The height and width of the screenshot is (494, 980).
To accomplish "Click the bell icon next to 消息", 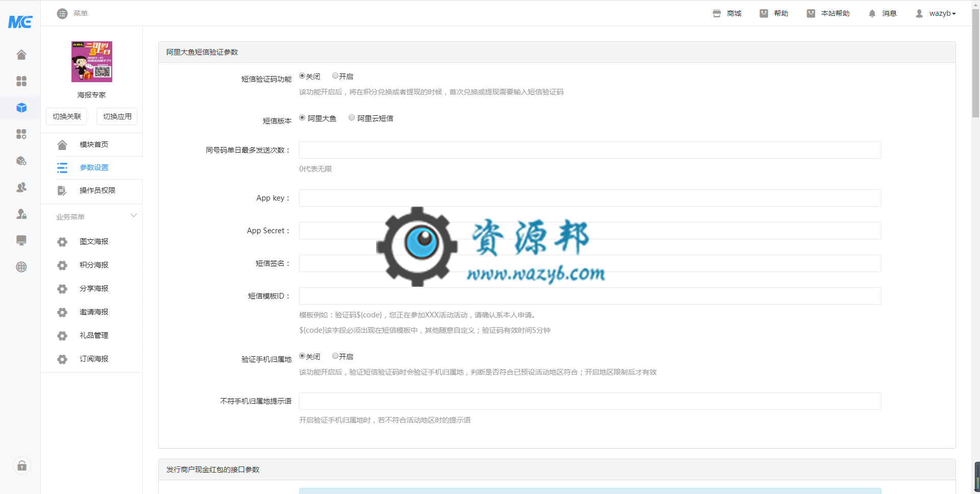I will (x=872, y=13).
